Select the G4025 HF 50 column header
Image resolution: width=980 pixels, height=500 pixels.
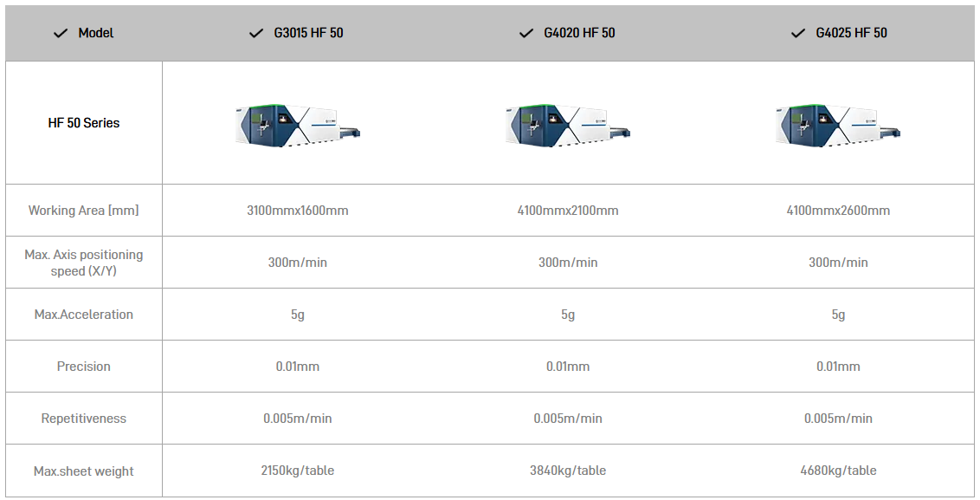(851, 33)
